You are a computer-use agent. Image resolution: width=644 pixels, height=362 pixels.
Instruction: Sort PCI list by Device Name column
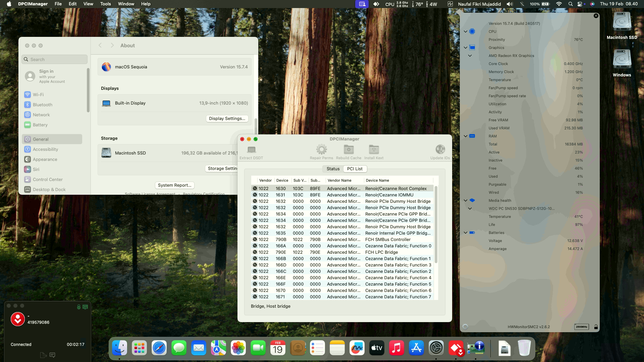[398, 180]
